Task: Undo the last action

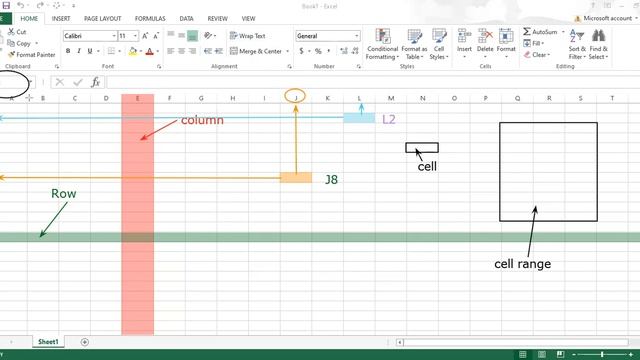Action: [x=20, y=5]
